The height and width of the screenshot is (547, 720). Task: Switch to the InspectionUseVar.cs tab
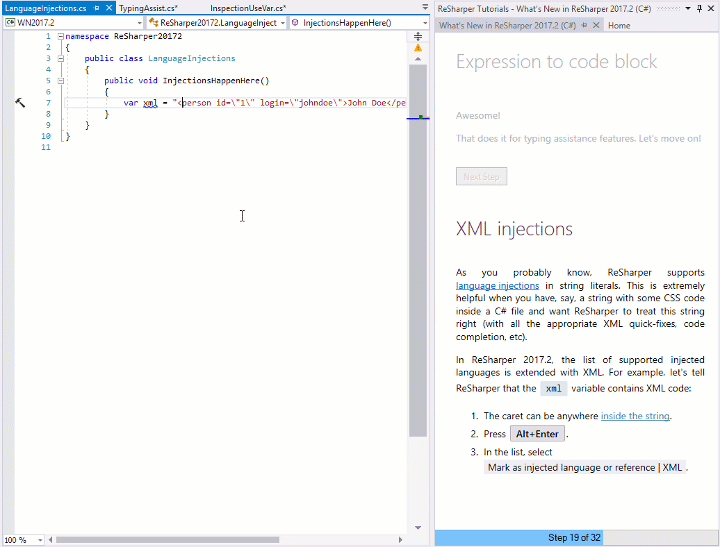[x=248, y=8]
